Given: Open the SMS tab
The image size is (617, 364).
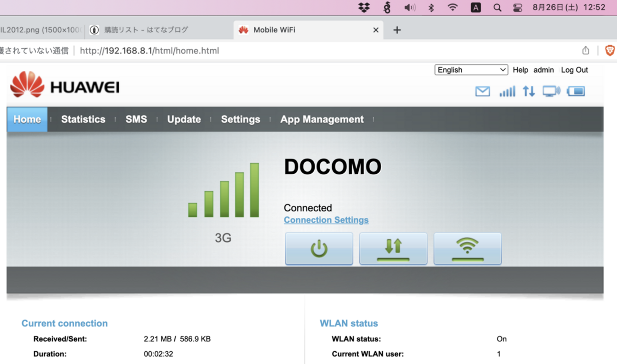Looking at the screenshot, I should pyautogui.click(x=136, y=119).
